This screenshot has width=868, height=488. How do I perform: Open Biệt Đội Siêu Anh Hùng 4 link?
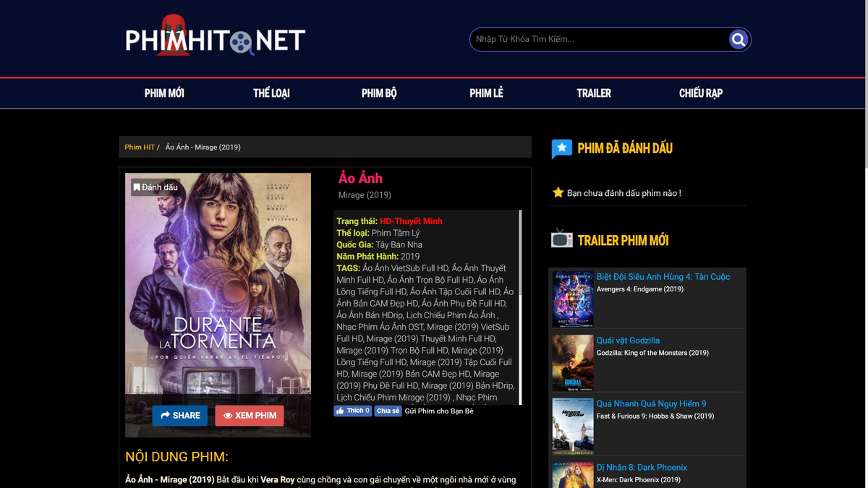tap(663, 277)
